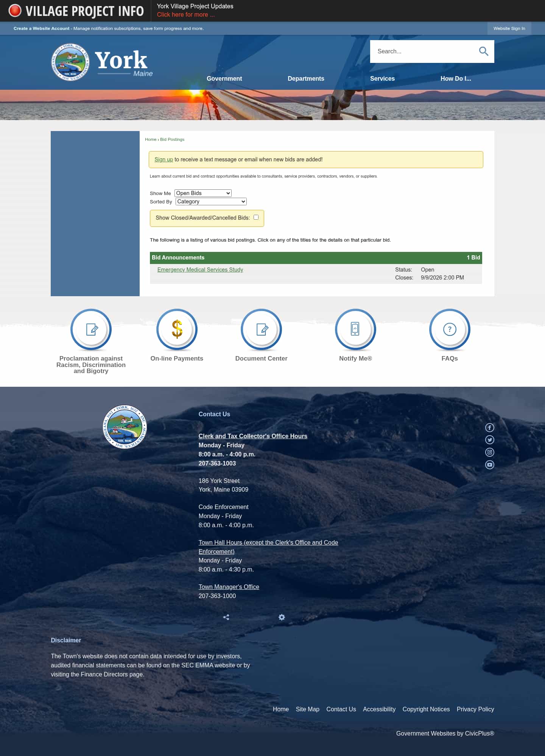
Task: Open the Town Manager's Office link
Action: click(229, 587)
